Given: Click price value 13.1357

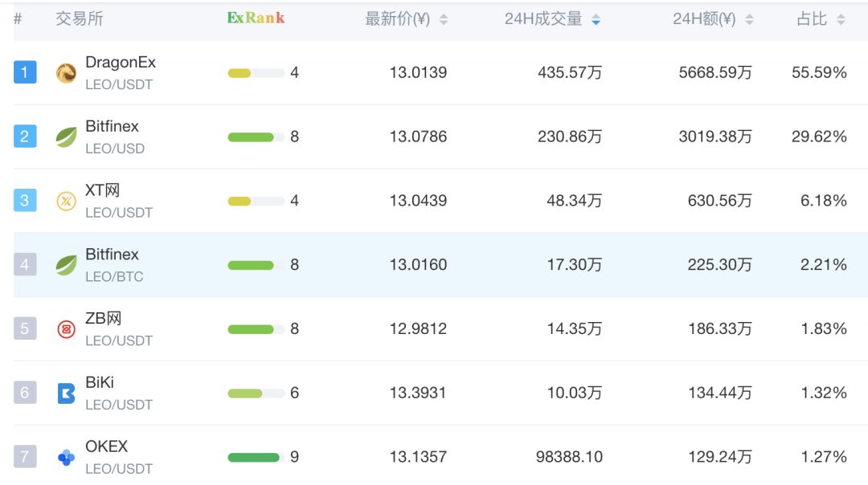Looking at the screenshot, I should 418,457.
